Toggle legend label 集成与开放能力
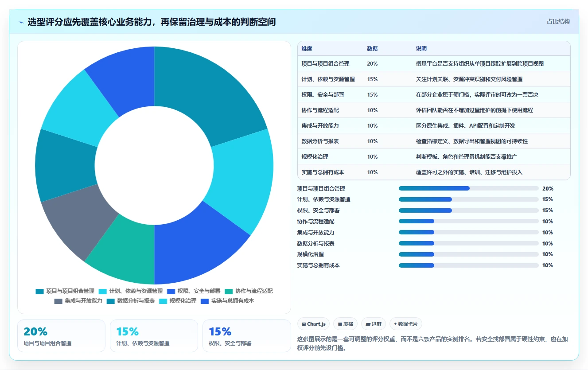The width and height of the screenshot is (588, 370). [83, 301]
